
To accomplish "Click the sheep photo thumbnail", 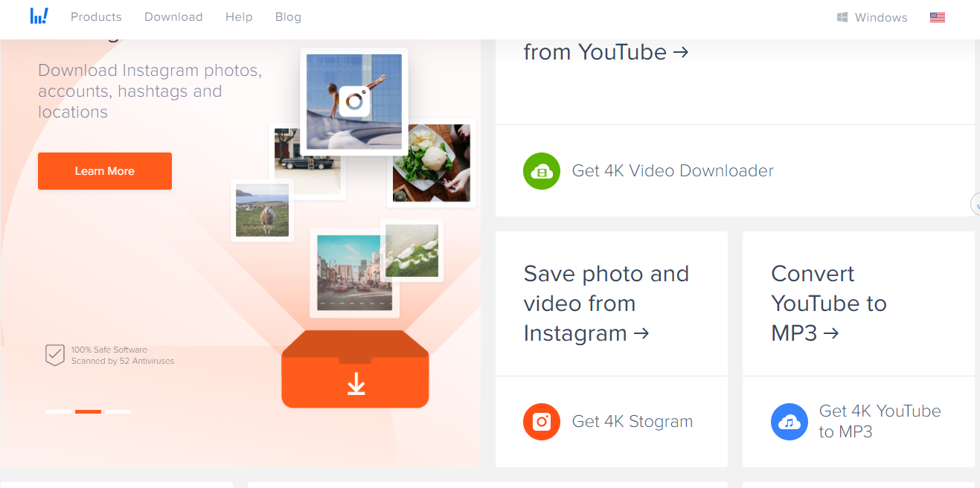I will click(x=263, y=211).
